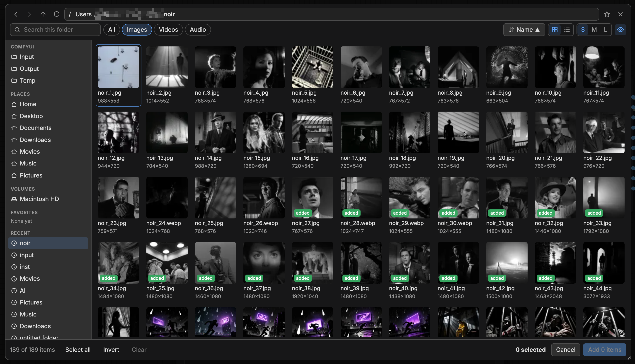Go to Desktop in Places
Image resolution: width=635 pixels, height=364 pixels.
click(48, 116)
